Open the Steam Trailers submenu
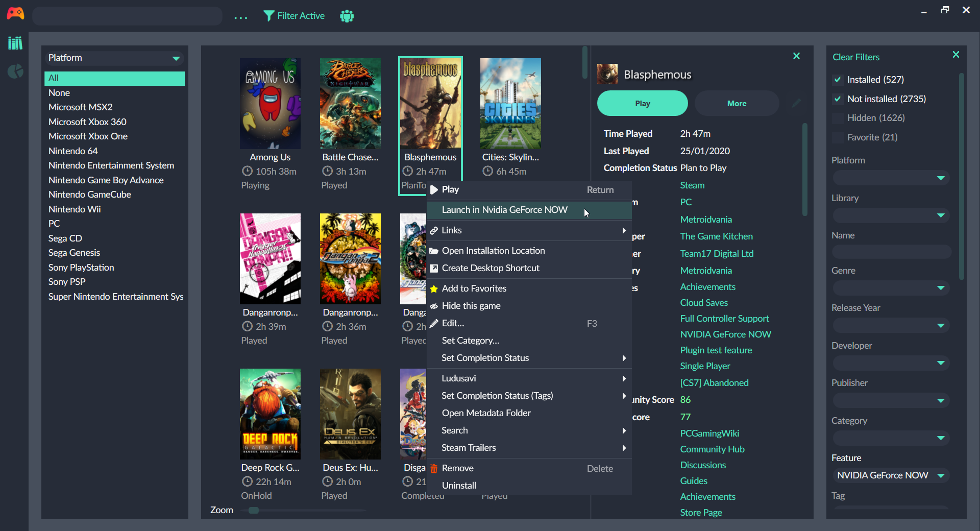Image resolution: width=980 pixels, height=531 pixels. (x=529, y=448)
